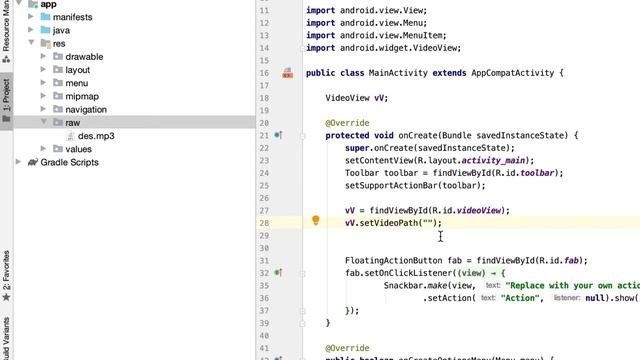Viewport: 640px width, 360px height.
Task: Select the Gradle Scripts label
Action: 69,162
